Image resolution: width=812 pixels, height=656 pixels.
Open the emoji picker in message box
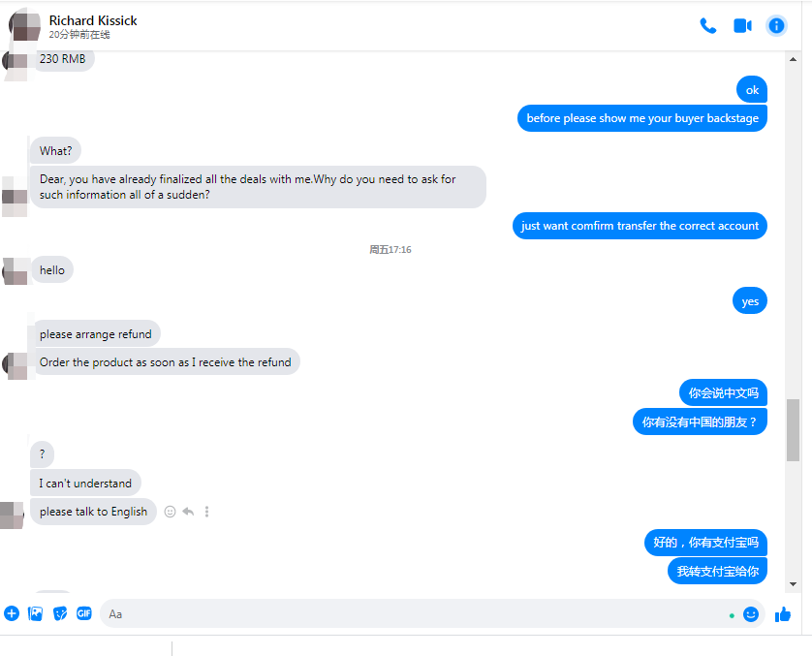coord(750,614)
